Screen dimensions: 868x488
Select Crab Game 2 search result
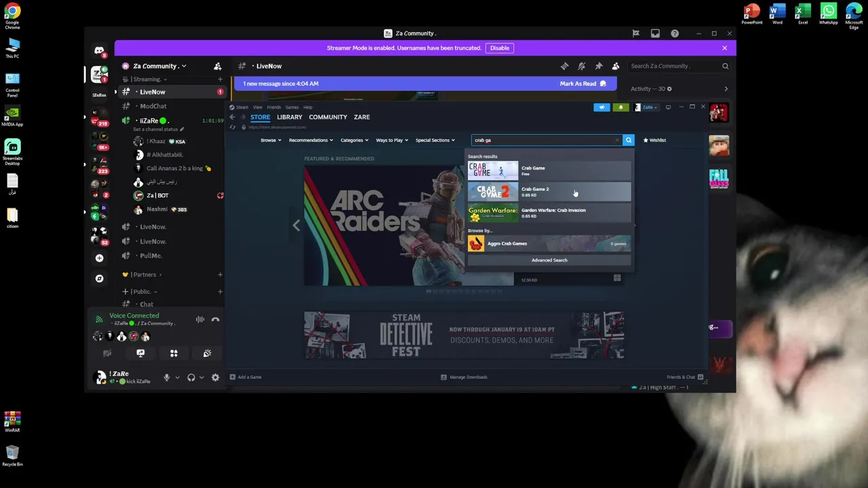click(x=549, y=192)
